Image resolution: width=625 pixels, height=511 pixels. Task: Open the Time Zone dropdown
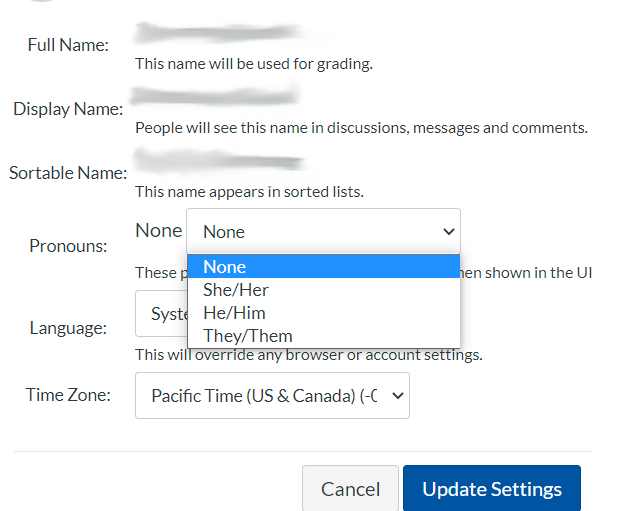[x=271, y=396]
